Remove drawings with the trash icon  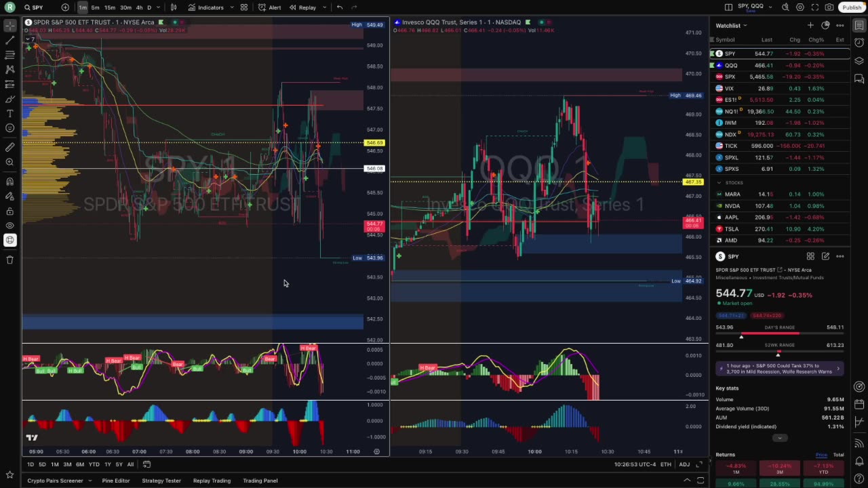9,260
